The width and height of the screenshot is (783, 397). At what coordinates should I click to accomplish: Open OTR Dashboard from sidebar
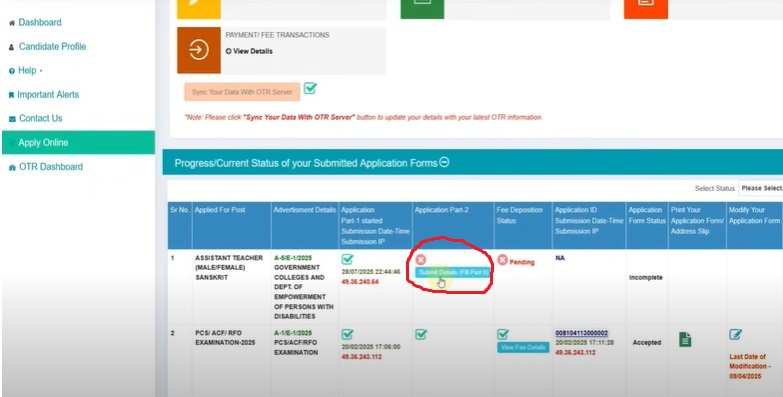pyautogui.click(x=51, y=167)
